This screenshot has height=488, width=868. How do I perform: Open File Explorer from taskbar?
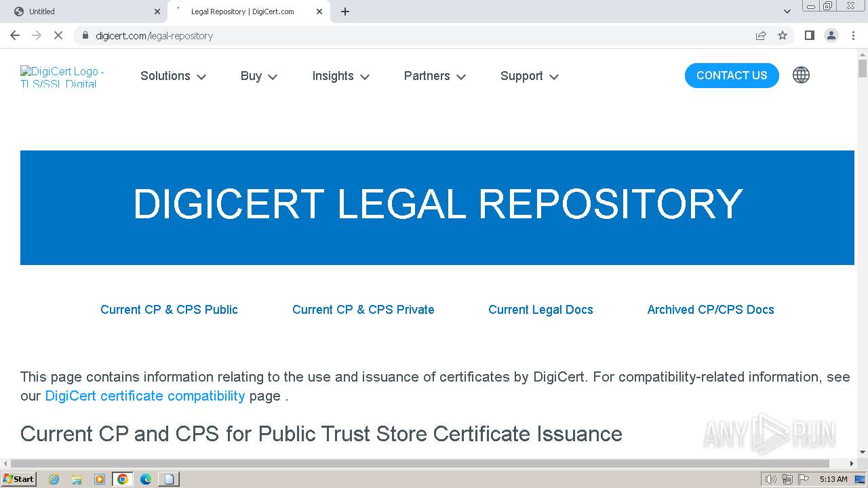pyautogui.click(x=77, y=479)
